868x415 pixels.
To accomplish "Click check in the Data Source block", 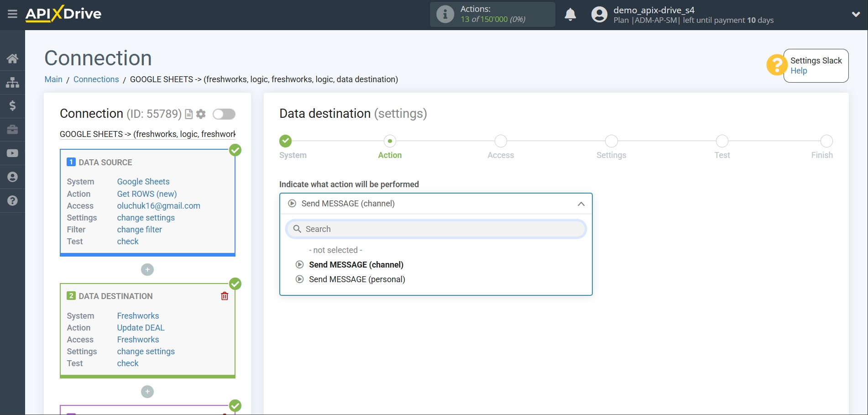I will [x=128, y=242].
